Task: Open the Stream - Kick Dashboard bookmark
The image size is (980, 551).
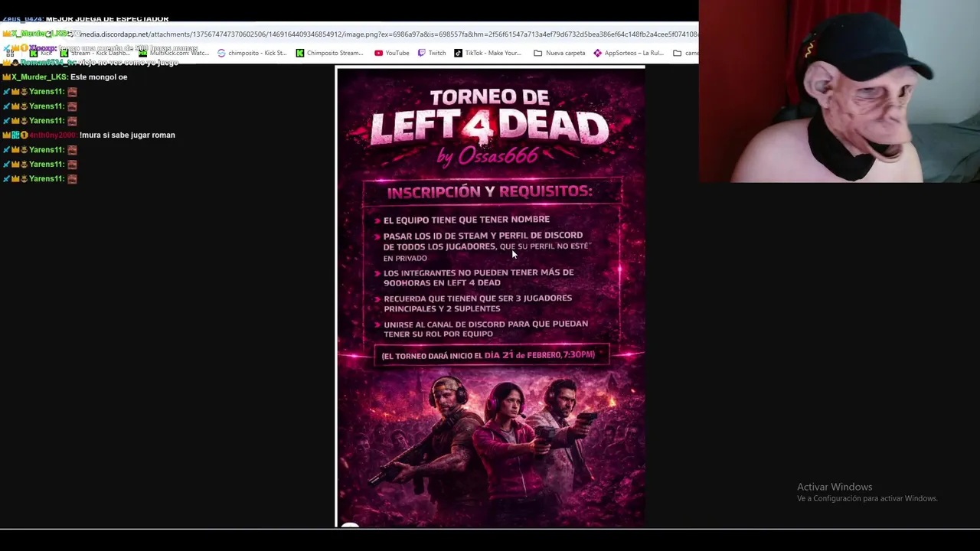Action: 95,53
